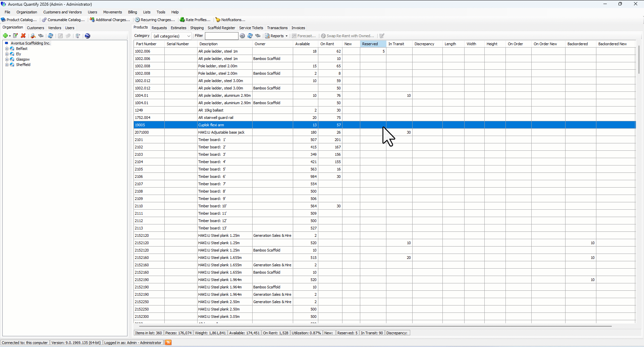Select the Timber board: 10' row
The height and width of the screenshot is (347, 644).
tap(384, 206)
